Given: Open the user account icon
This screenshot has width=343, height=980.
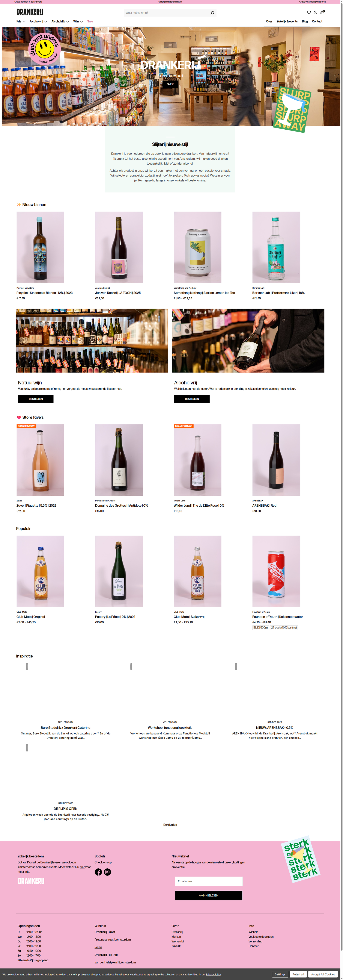Looking at the screenshot, I should click(315, 13).
